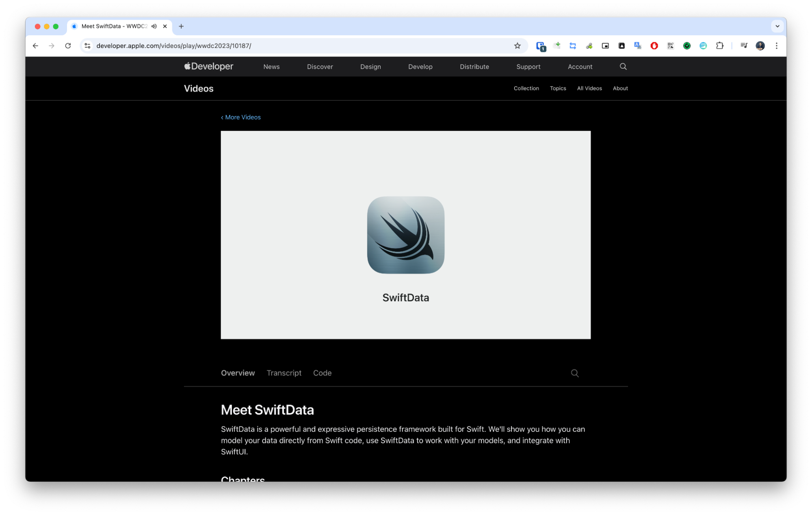Click the Videos section heading
The image size is (812, 515).
[199, 89]
